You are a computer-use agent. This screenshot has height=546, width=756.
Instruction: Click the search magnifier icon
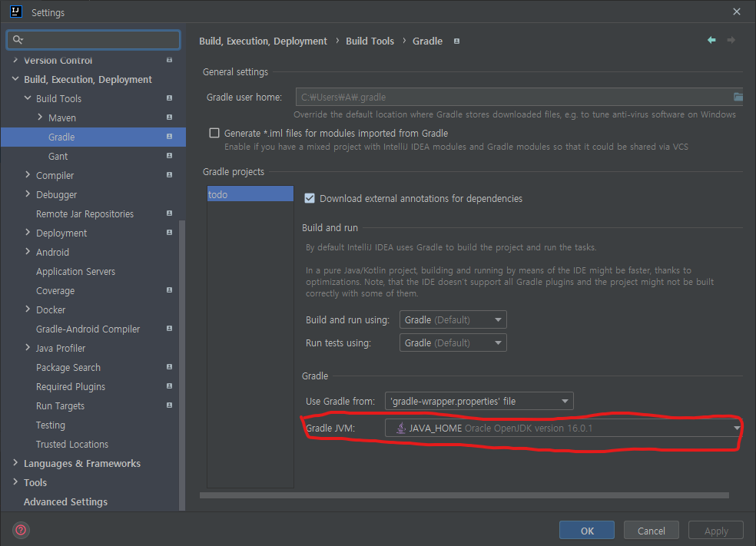click(18, 39)
